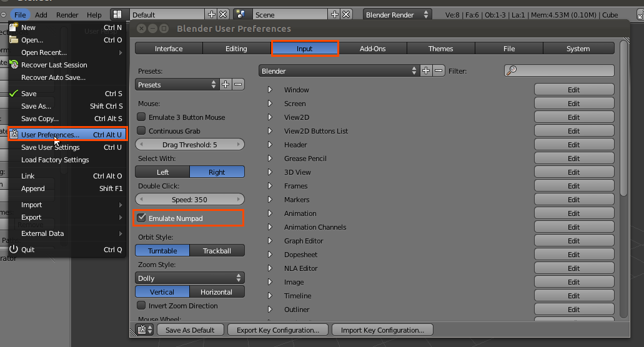644x347 pixels.
Task: Click the New file icon in File menu
Action: pyautogui.click(x=14, y=27)
